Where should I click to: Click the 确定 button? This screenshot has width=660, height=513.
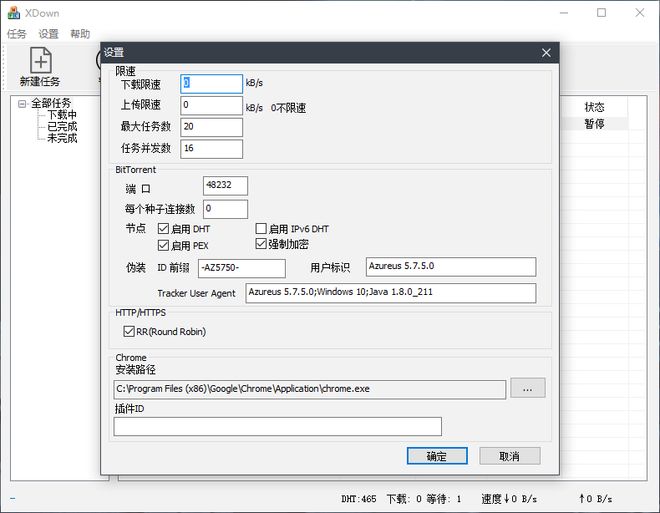(437, 456)
